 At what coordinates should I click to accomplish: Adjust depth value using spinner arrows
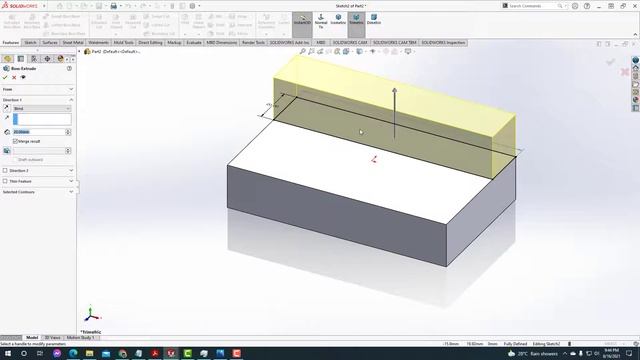pos(68,132)
